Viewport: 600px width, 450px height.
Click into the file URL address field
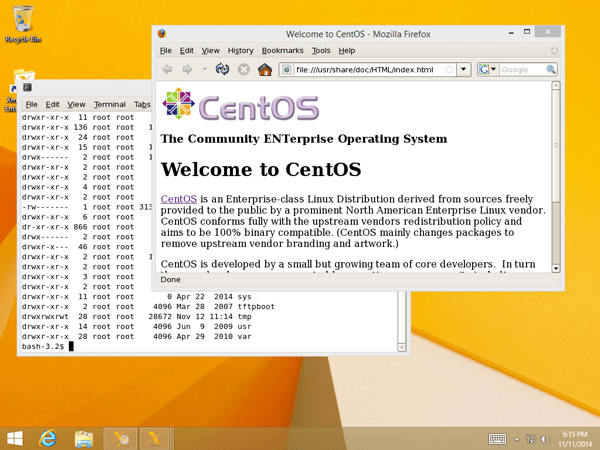click(x=365, y=70)
